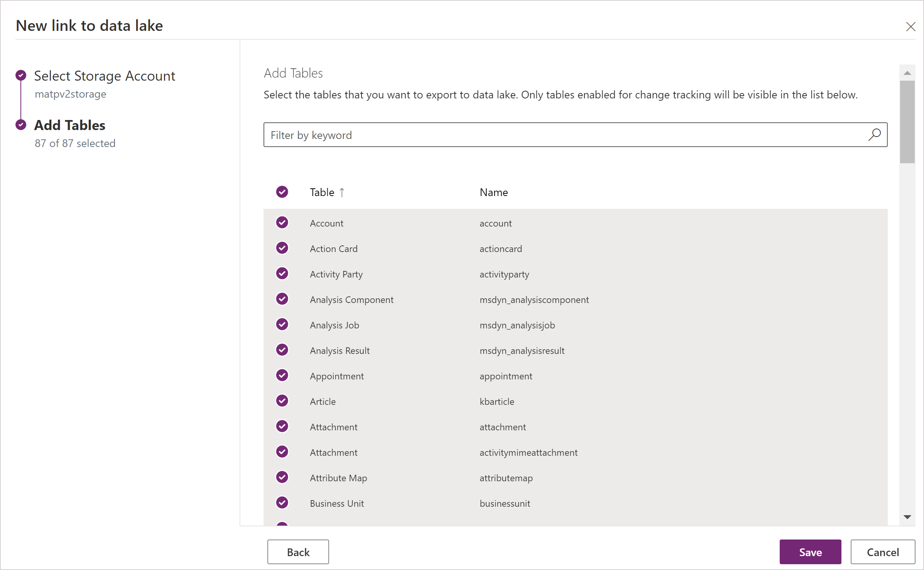Image resolution: width=924 pixels, height=570 pixels.
Task: Toggle the Business Unit table checkbox
Action: point(282,503)
